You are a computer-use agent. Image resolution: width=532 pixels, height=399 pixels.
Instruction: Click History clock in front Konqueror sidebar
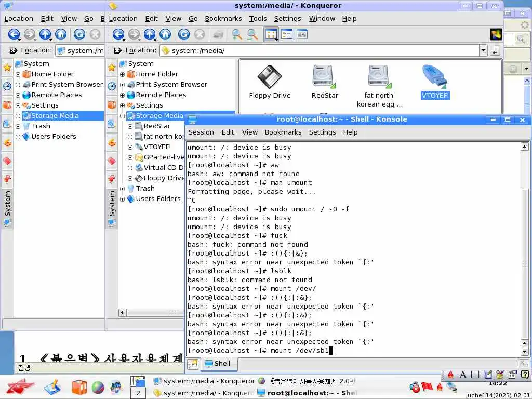[112, 86]
